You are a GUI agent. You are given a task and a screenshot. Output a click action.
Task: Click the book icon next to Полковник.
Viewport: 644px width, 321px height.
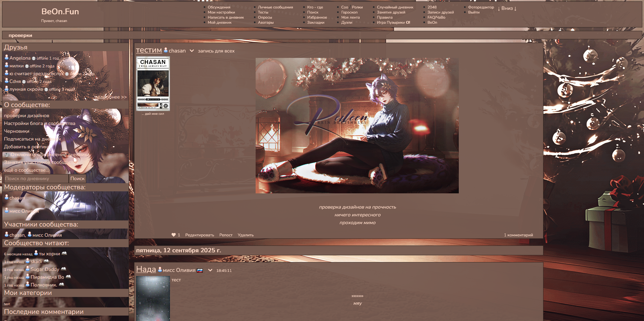(x=62, y=285)
